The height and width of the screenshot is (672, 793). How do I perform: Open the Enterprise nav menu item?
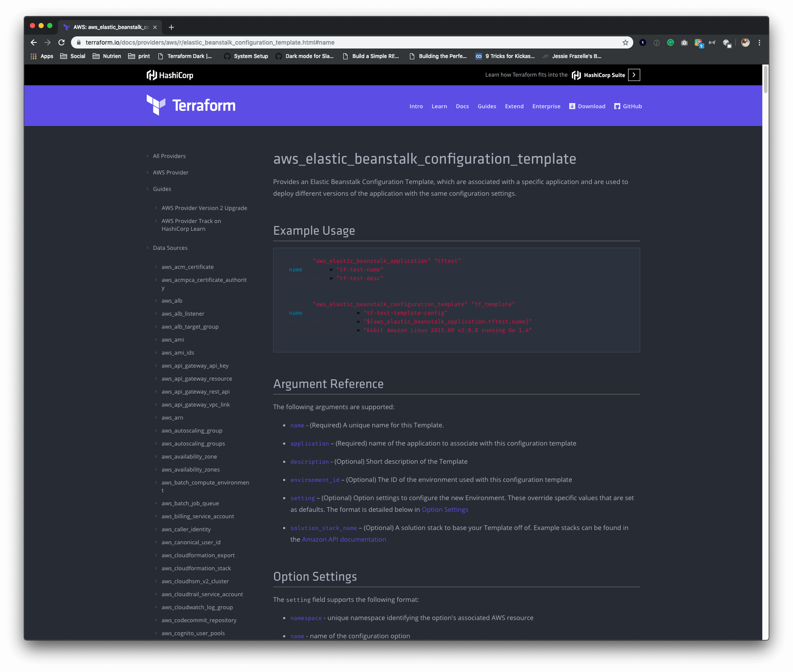(x=546, y=106)
